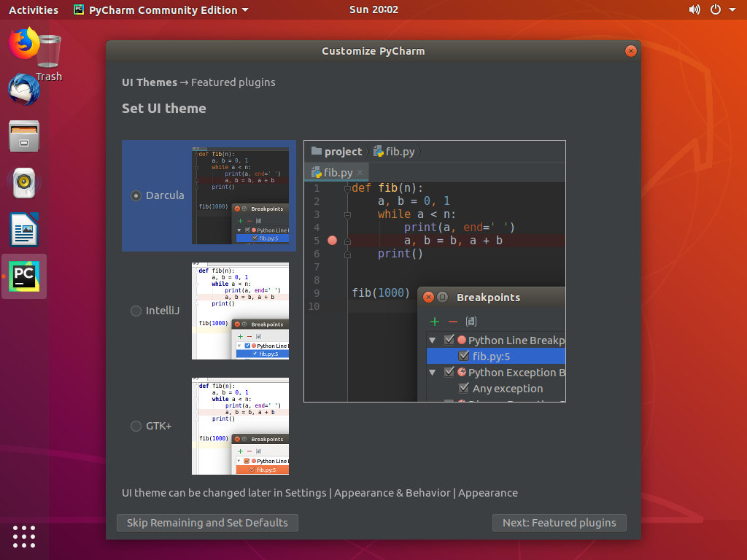Click the fib.py editor tab in preview
Viewport: 747px width, 560px height.
tap(336, 172)
